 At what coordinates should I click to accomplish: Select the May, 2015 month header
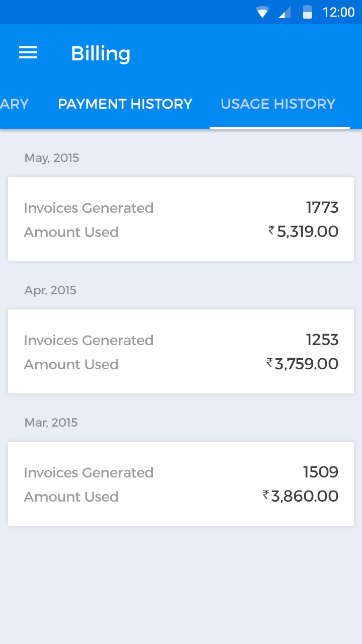[52, 158]
